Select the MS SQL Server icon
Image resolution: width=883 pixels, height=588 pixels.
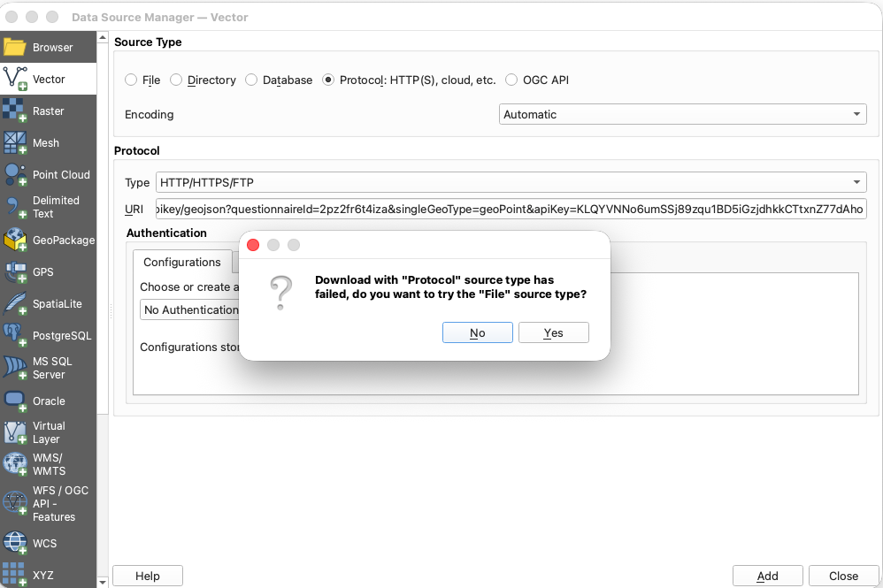pyautogui.click(x=15, y=368)
